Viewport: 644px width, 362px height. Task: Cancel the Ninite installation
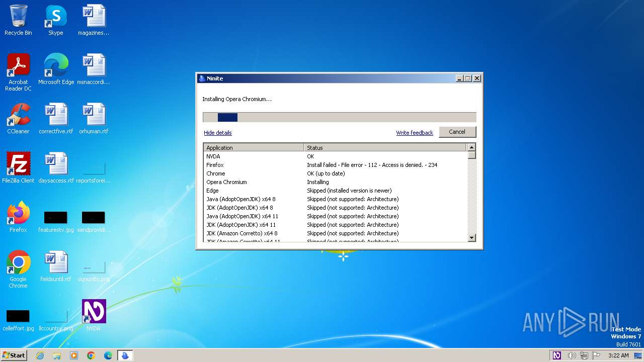tap(457, 132)
